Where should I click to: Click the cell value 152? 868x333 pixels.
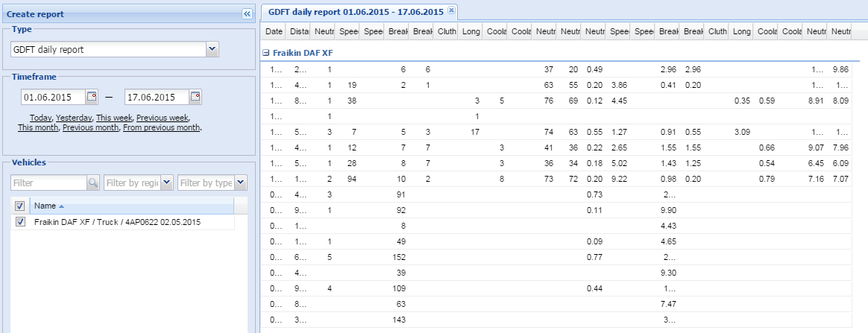[x=399, y=257]
